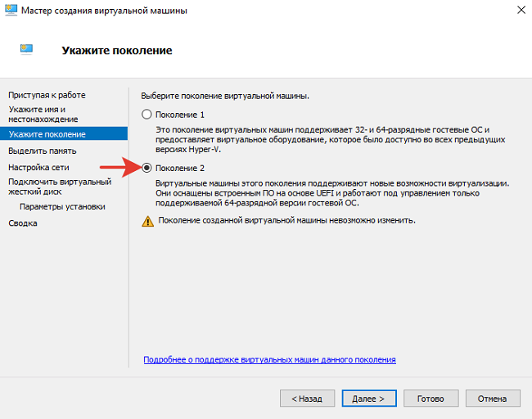
Task: Go to Параметры установки sub-step
Action: click(x=62, y=206)
